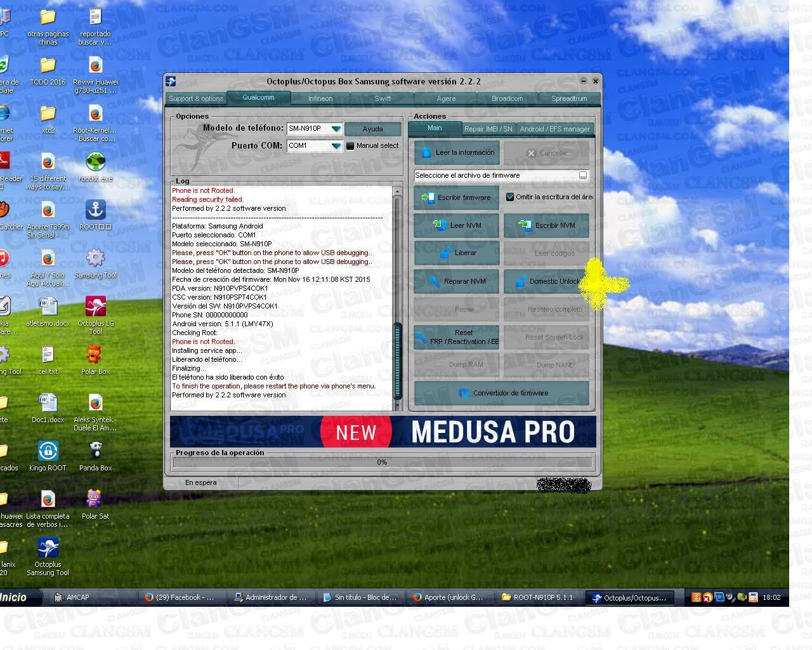Click the 'Escribir firmware' button
The image size is (812, 650).
(x=457, y=197)
